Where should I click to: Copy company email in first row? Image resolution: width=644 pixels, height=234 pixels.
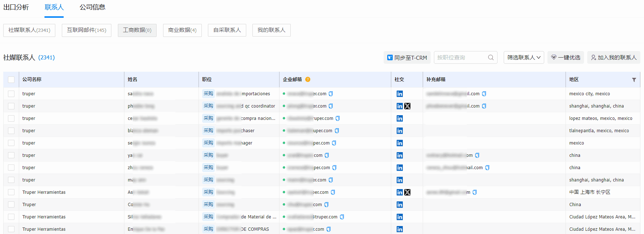tap(330, 94)
